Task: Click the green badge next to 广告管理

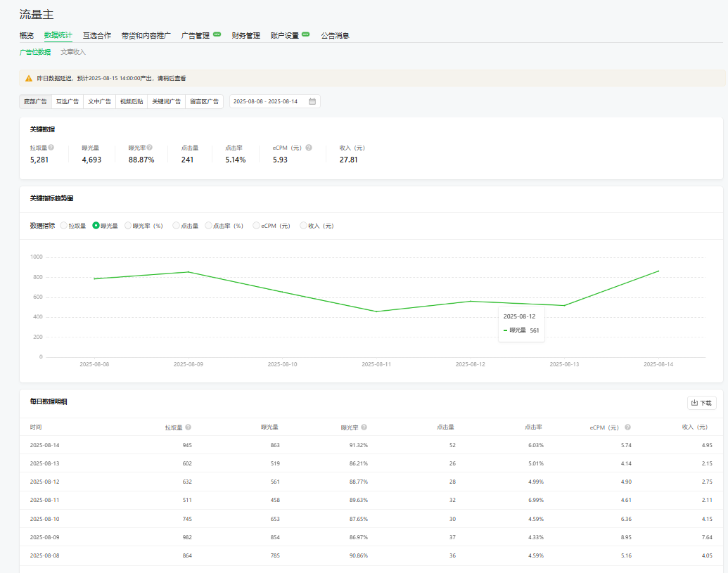Action: click(x=217, y=34)
